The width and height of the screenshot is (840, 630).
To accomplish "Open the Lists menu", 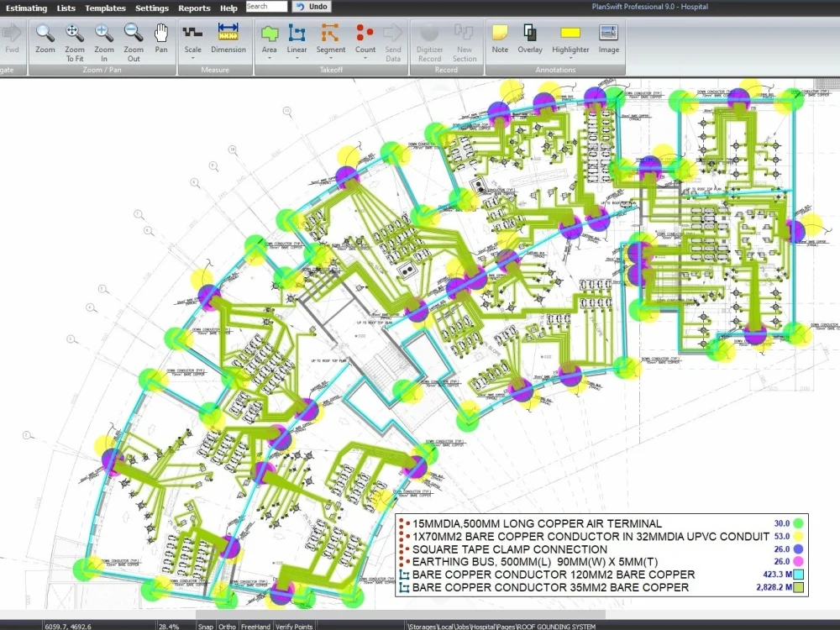I will [x=66, y=8].
